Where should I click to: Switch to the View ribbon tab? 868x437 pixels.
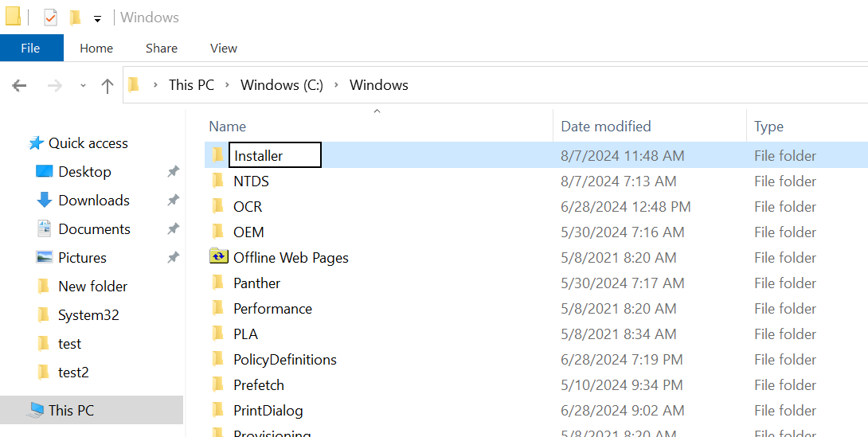coord(224,48)
